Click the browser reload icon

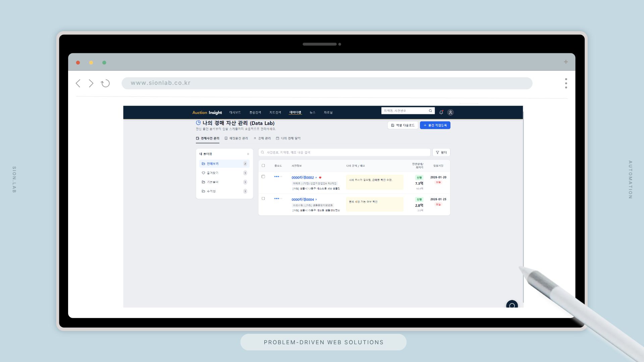[x=105, y=83]
